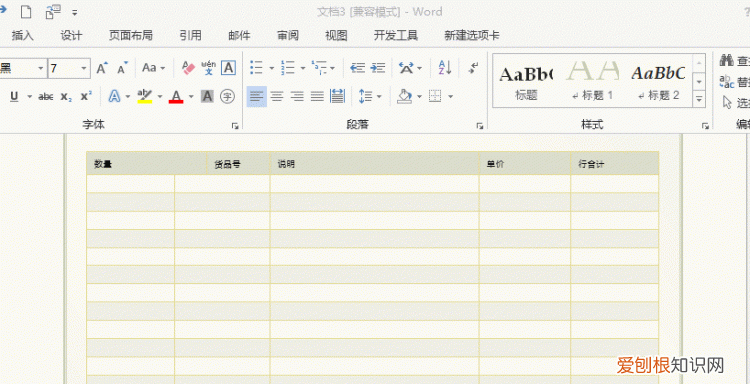Apply borders with the borders icon
Image resolution: width=750 pixels, height=384 pixels.
pos(435,97)
